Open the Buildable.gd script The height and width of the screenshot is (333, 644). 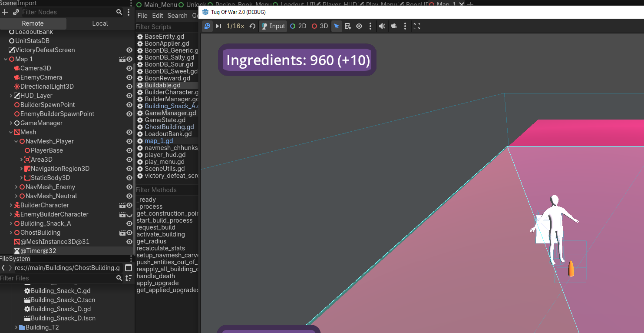click(x=162, y=85)
